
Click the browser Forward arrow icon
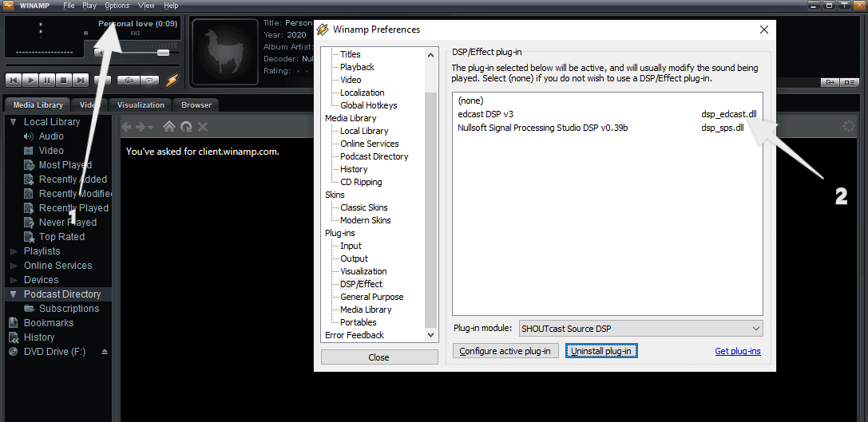(141, 127)
